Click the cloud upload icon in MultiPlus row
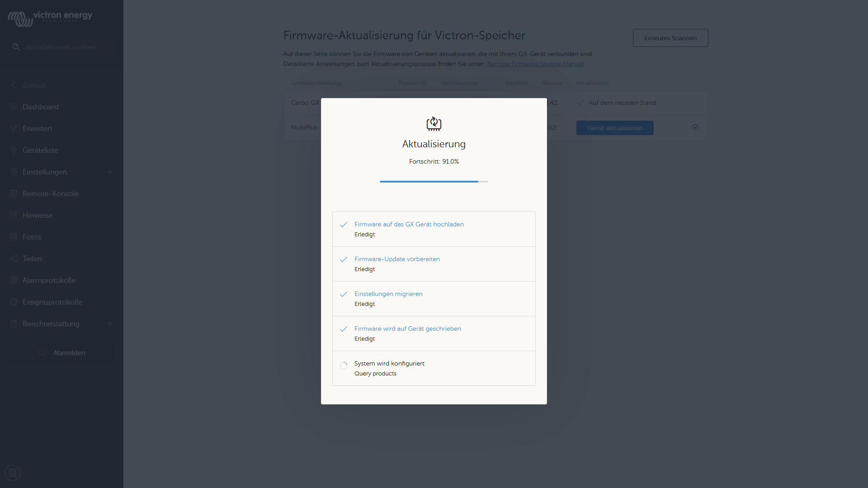 tap(695, 128)
